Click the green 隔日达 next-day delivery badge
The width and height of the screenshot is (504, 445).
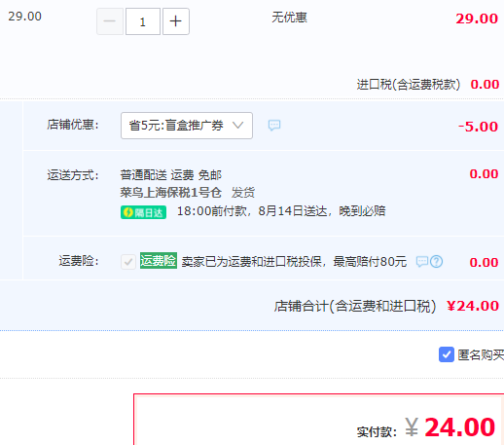(x=143, y=212)
